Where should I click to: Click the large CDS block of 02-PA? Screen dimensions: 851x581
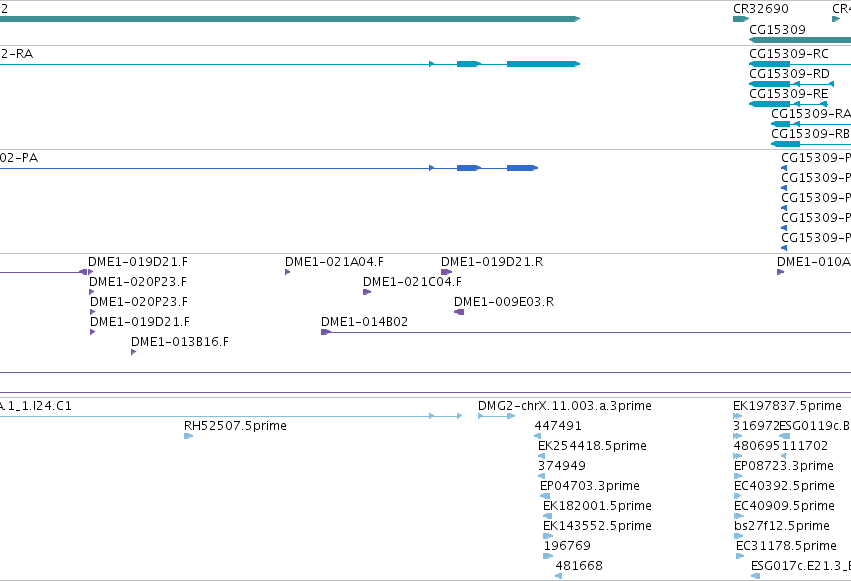[x=522, y=168]
